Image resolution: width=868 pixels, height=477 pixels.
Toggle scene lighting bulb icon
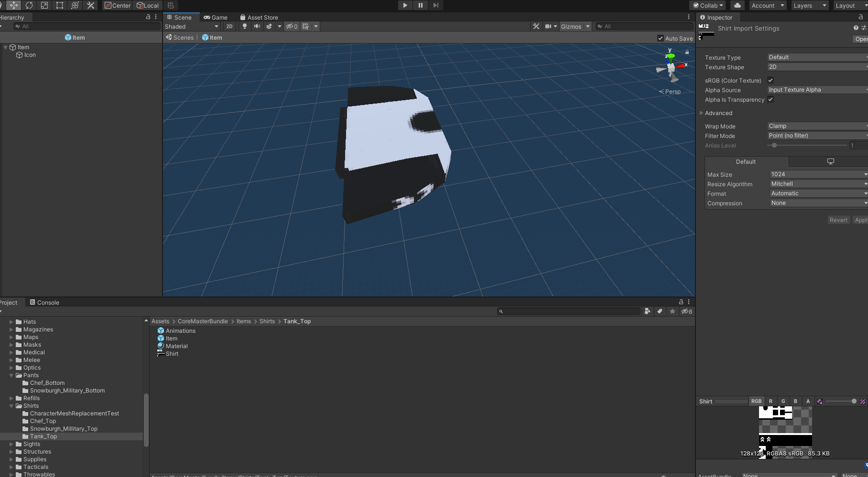(245, 26)
